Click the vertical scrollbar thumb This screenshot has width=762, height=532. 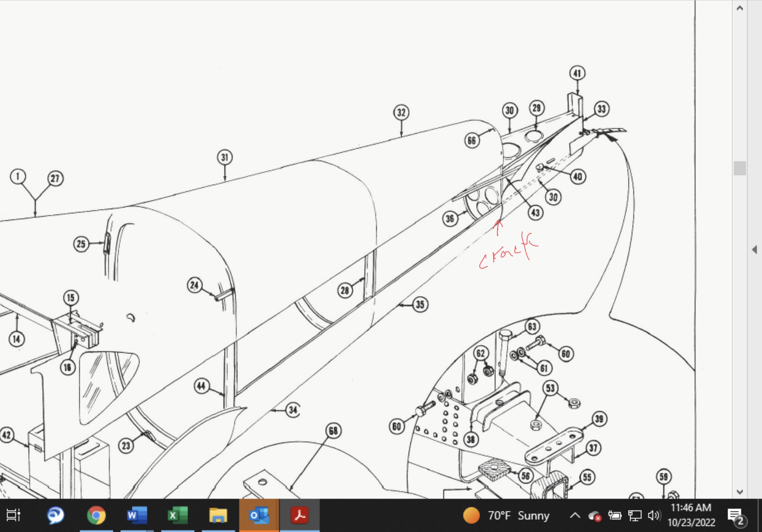coord(739,168)
